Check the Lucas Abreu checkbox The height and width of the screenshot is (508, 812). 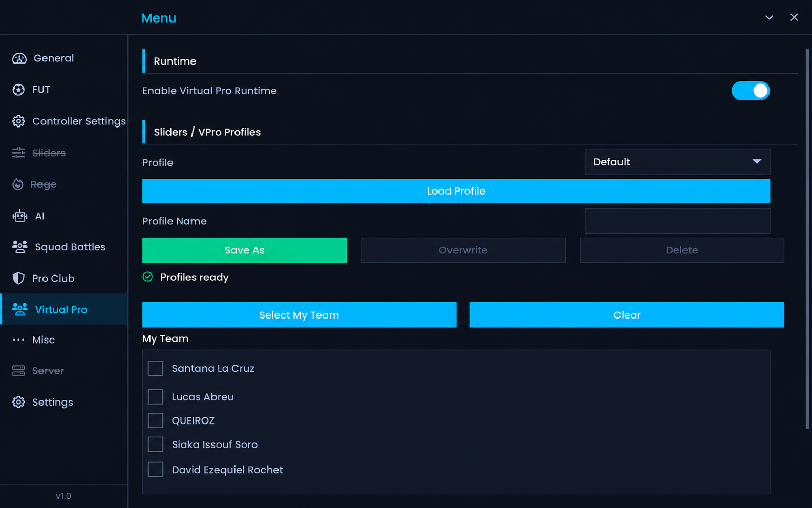(156, 397)
